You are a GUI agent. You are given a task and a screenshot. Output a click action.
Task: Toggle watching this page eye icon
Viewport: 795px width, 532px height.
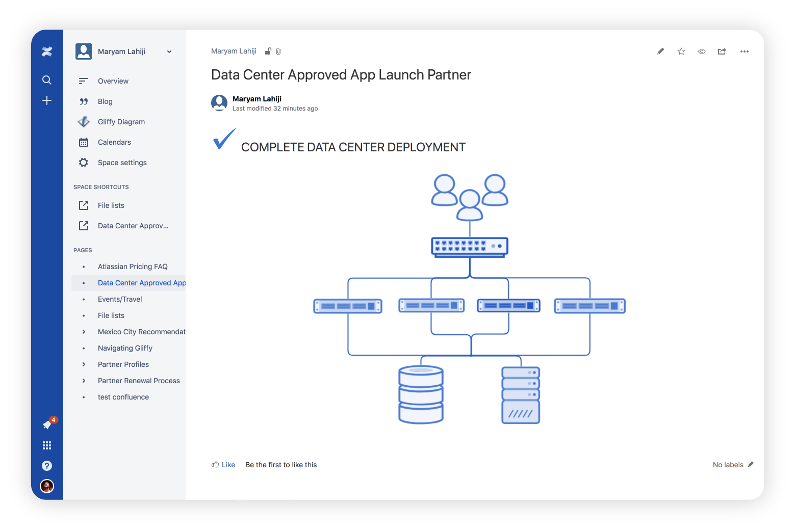(x=702, y=51)
